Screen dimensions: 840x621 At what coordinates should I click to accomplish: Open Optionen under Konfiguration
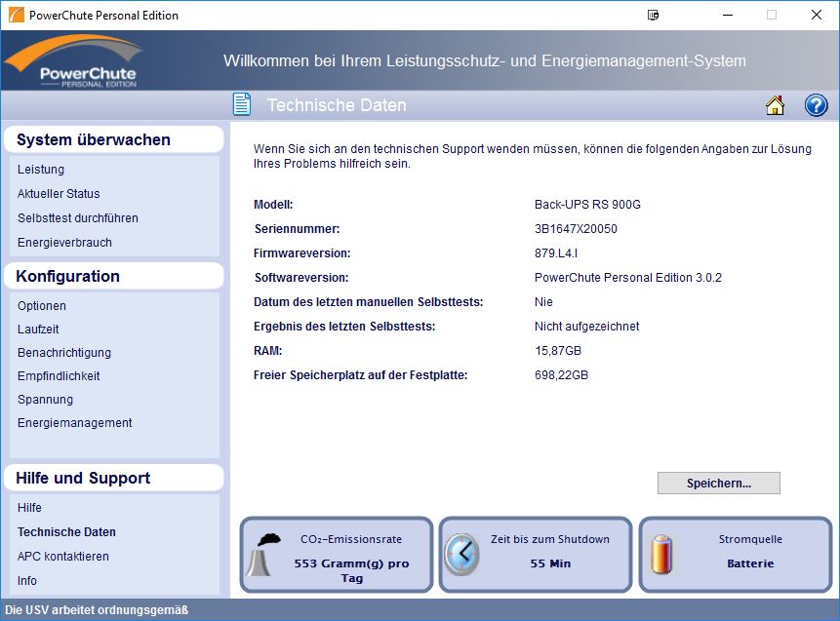pos(42,306)
